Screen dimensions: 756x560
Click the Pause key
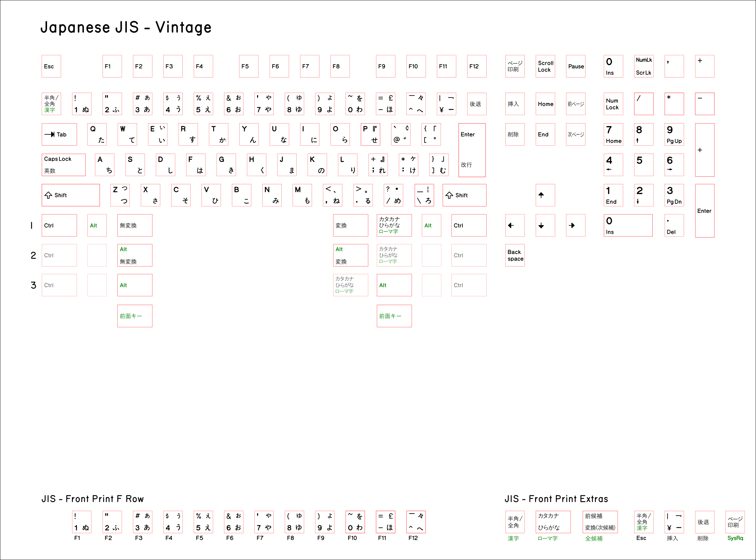575,66
